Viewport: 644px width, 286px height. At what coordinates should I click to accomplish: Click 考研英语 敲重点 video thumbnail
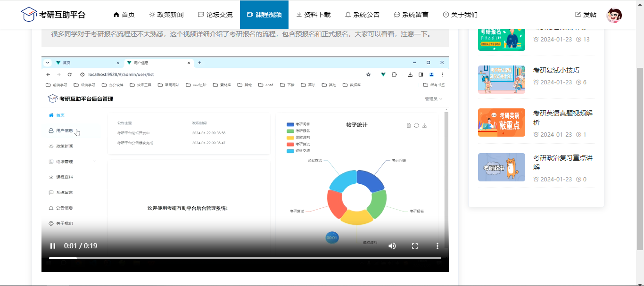point(501,123)
